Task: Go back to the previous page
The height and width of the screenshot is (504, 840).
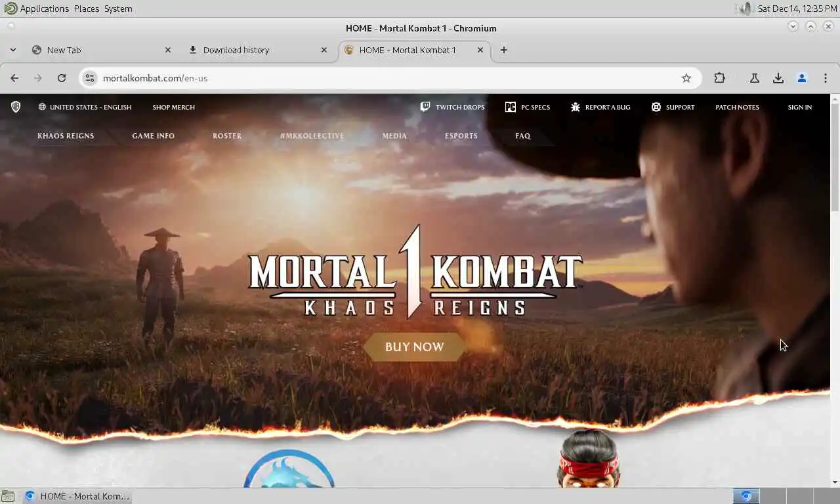Action: 14,78
